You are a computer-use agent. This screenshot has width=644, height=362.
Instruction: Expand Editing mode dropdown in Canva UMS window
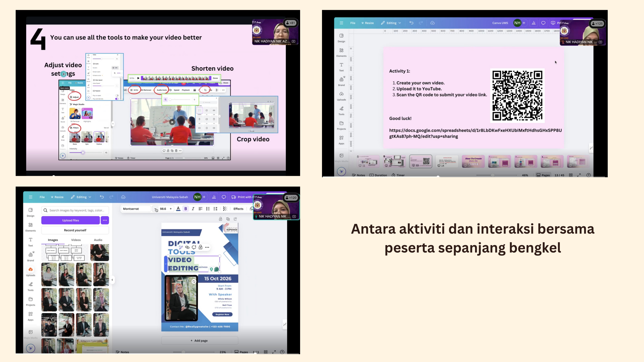tap(391, 23)
